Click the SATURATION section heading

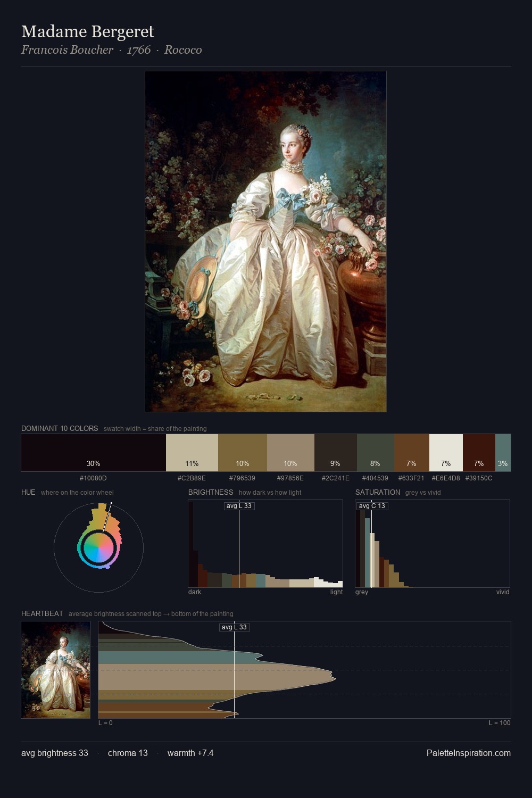pos(378,492)
